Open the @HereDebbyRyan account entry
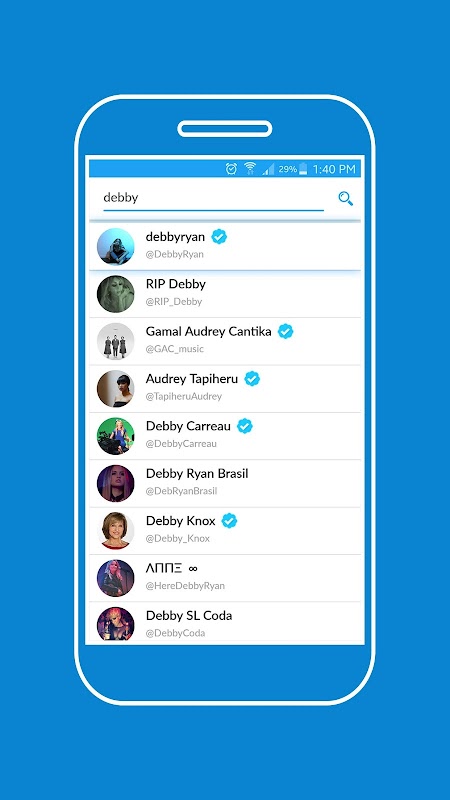Viewport: 450px width, 800px height. coord(225,578)
